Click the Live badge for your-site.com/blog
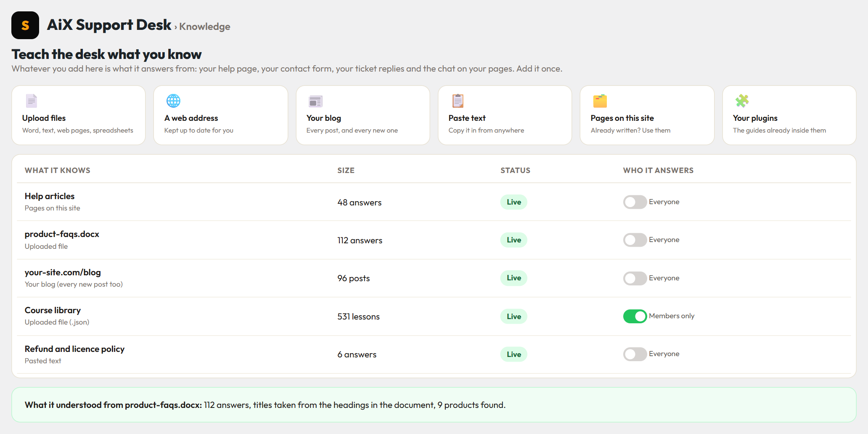Image resolution: width=868 pixels, height=434 pixels. (513, 278)
